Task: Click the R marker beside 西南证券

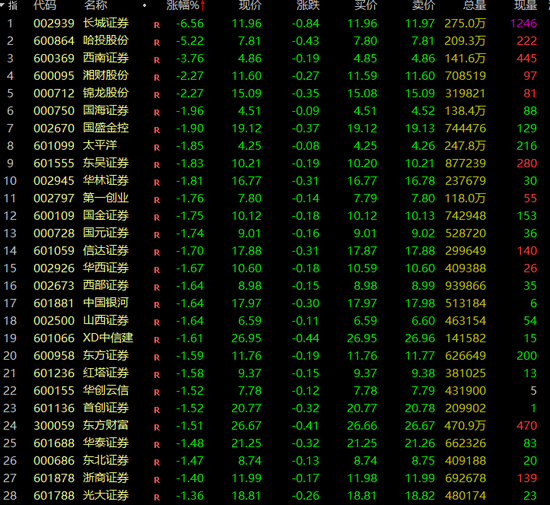Action: click(157, 60)
